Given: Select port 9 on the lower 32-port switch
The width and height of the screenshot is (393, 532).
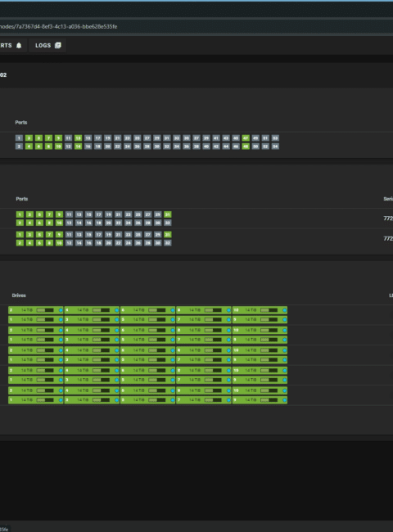Looking at the screenshot, I should click(x=59, y=235).
